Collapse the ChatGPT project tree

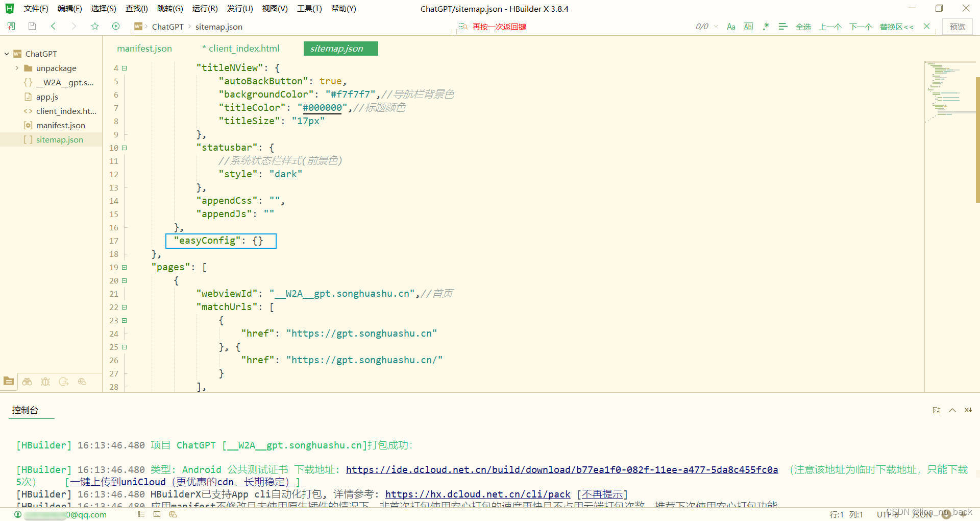(7, 54)
